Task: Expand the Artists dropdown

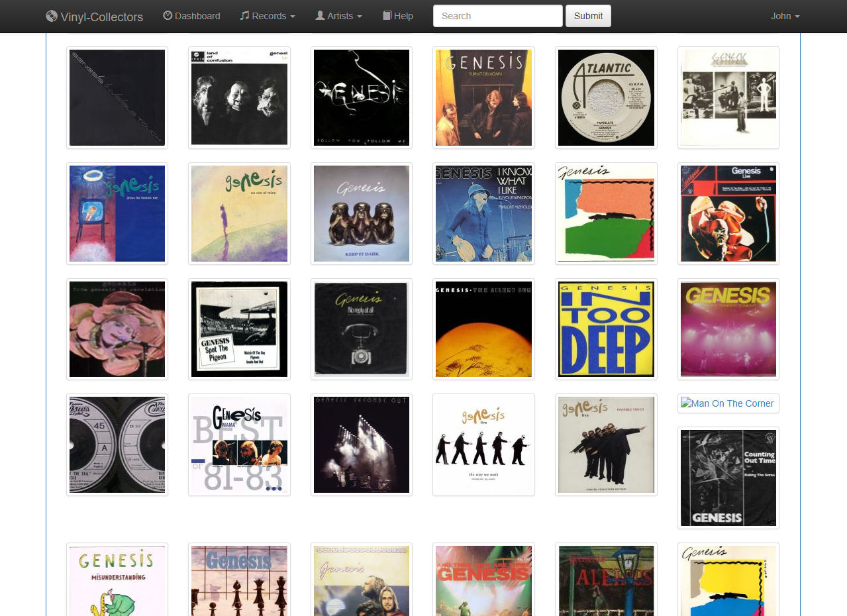Action: point(338,16)
